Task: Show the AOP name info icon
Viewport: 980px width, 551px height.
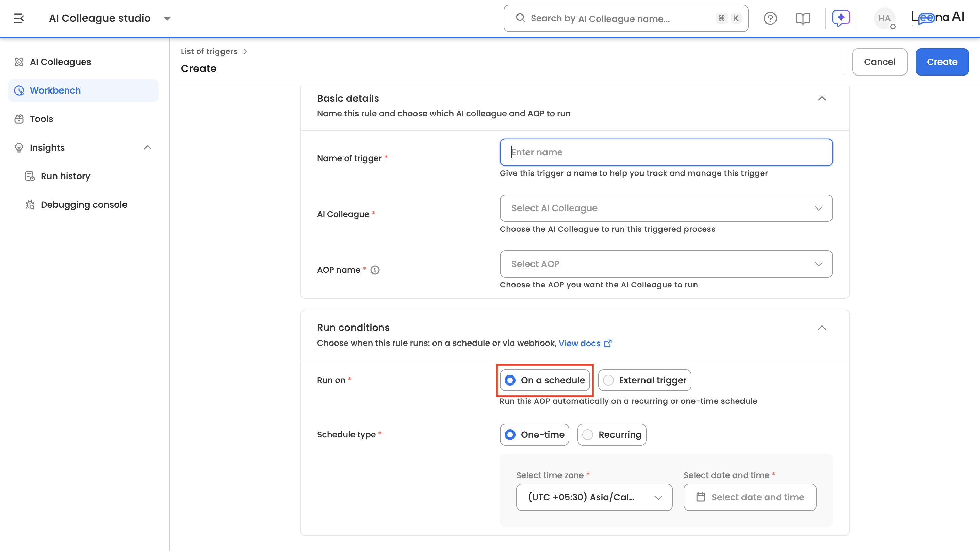Action: [x=375, y=270]
